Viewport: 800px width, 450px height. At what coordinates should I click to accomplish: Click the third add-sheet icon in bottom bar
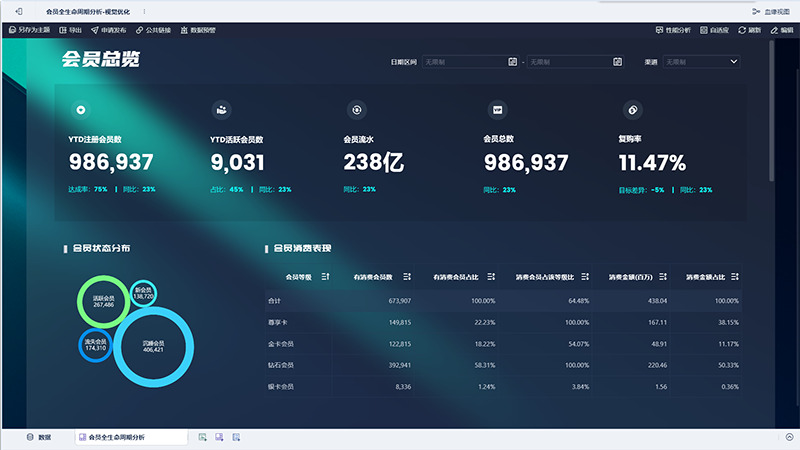point(236,437)
